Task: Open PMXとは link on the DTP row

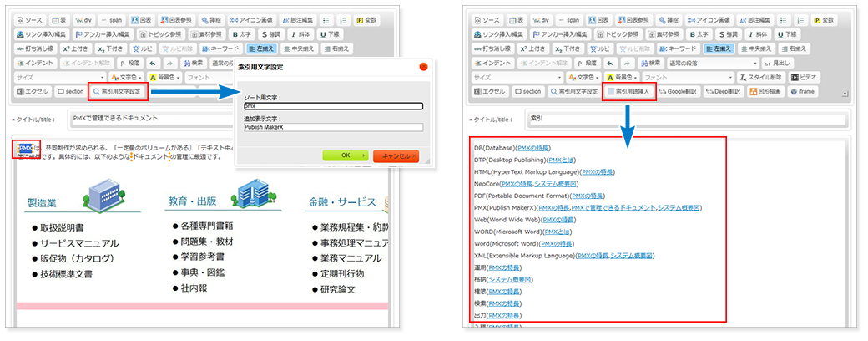Action: 560,160
